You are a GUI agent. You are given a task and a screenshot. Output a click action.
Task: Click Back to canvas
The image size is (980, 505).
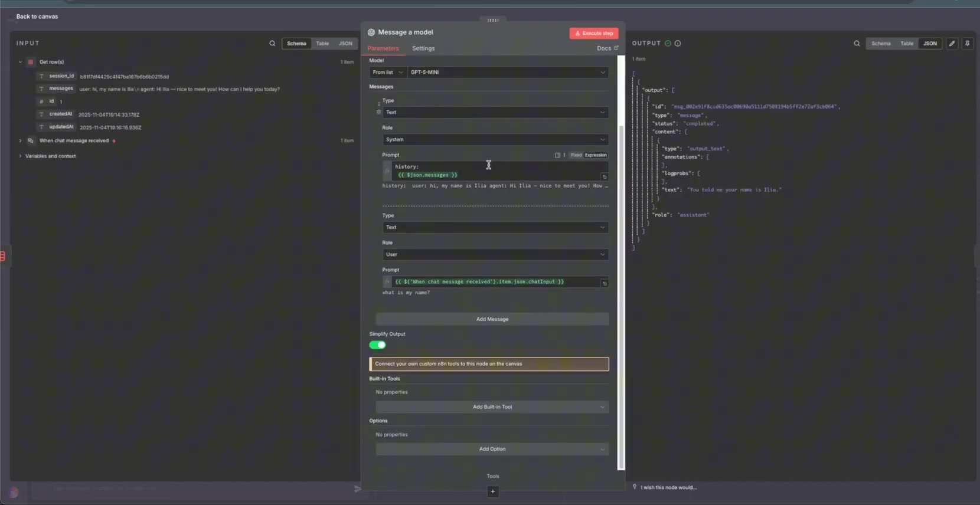tap(37, 17)
